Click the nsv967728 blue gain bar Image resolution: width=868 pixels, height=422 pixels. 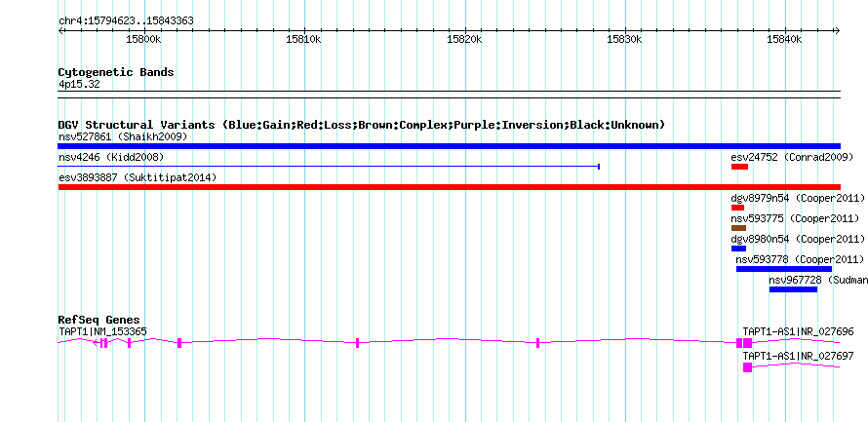(793, 289)
